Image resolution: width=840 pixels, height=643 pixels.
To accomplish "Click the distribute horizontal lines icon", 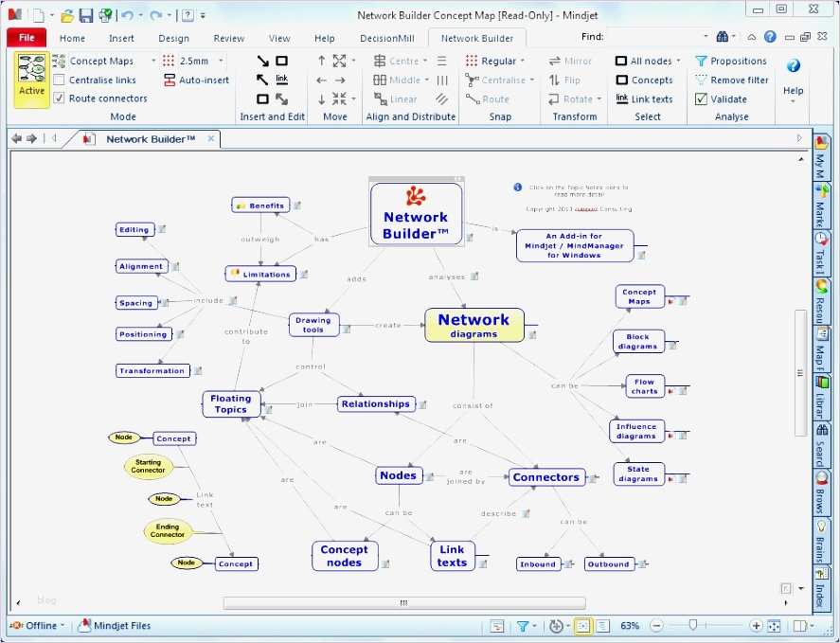I will point(442,61).
